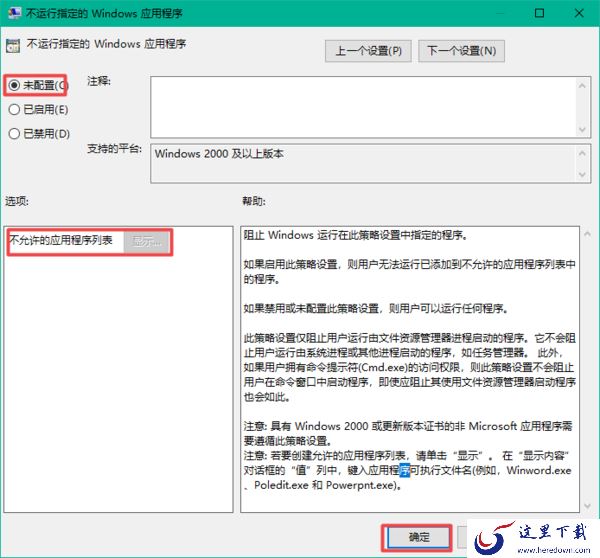Go to 下一个设置(N)
Image resolution: width=600 pixels, height=558 pixels.
461,51
